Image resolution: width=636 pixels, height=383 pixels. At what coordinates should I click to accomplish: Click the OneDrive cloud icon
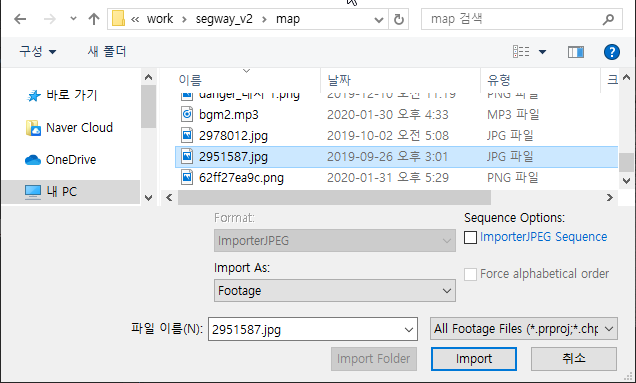point(33,160)
